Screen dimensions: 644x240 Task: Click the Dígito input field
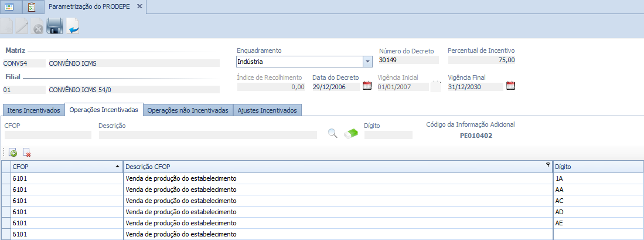tap(388, 135)
